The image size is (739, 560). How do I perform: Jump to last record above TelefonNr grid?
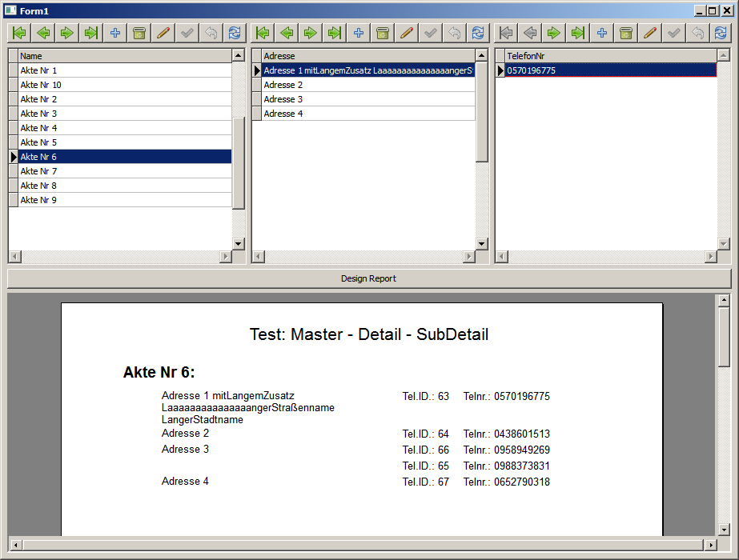click(x=578, y=33)
